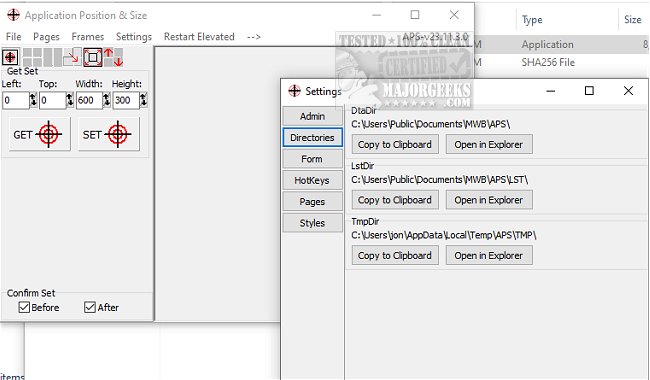The width and height of the screenshot is (650, 380).
Task: Select the expand-frame icon with corner arrows
Action: coord(92,57)
